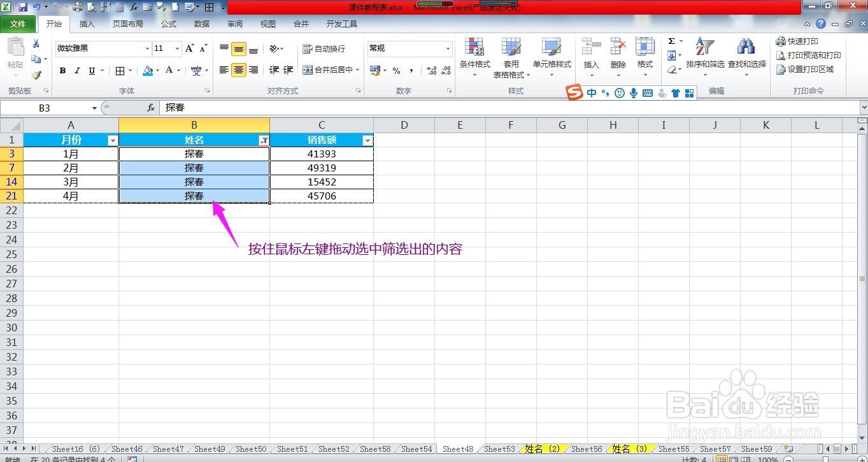868x462 pixels.
Task: Switch to the 公式 tab
Action: [x=169, y=24]
